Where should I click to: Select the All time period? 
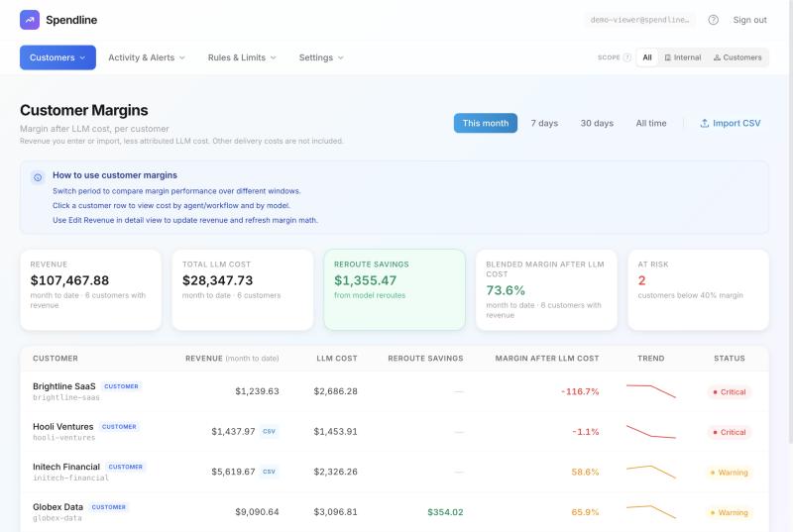pyautogui.click(x=651, y=123)
